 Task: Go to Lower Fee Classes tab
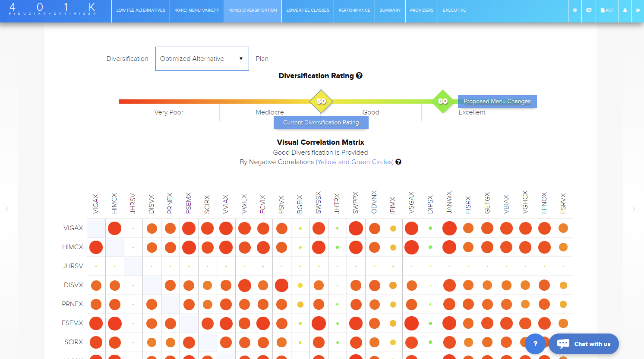coord(308,10)
